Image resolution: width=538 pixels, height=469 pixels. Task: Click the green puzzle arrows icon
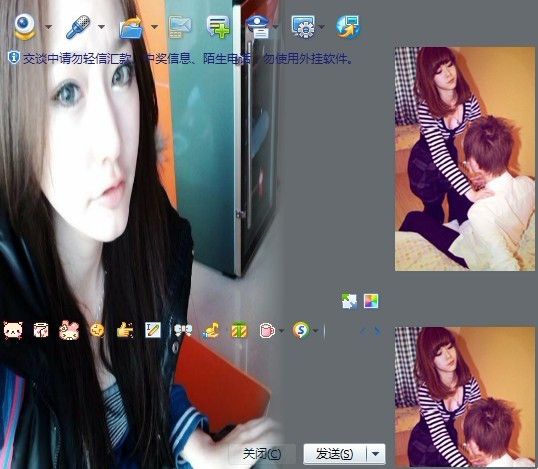[x=349, y=301]
